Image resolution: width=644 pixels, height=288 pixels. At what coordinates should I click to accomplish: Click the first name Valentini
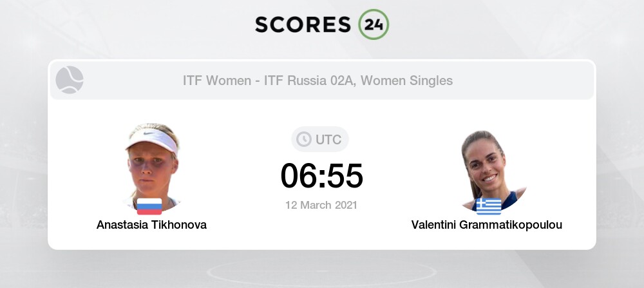[x=436, y=225]
